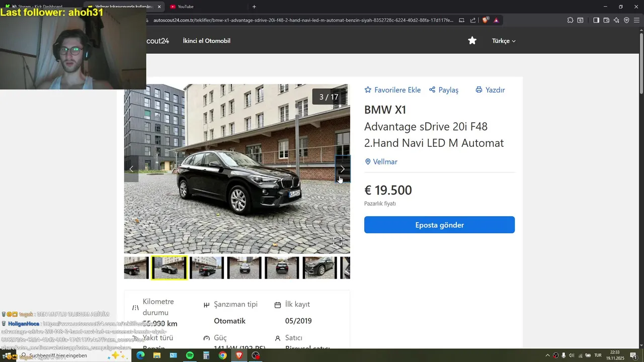644x362 pixels.
Task: Click the 3 / 17 photo counter
Action: (x=329, y=97)
